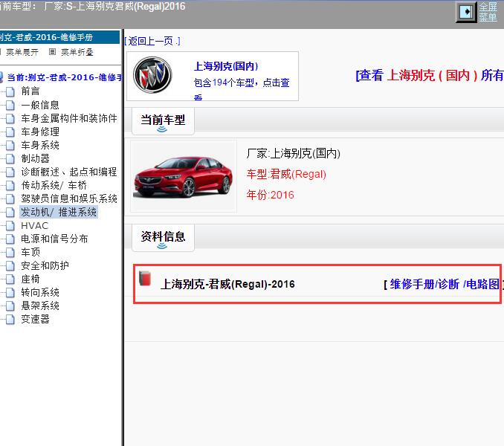Click the Buick logo thumbnail

(x=152, y=75)
